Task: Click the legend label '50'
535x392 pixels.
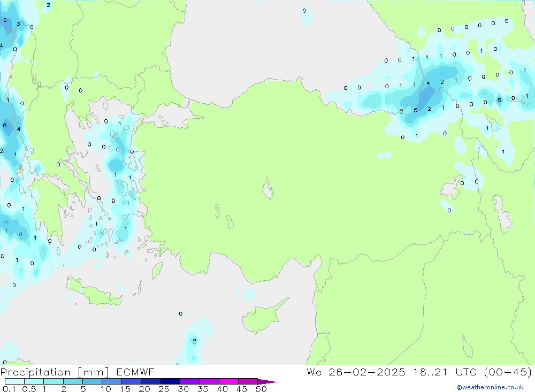Action: (x=261, y=389)
